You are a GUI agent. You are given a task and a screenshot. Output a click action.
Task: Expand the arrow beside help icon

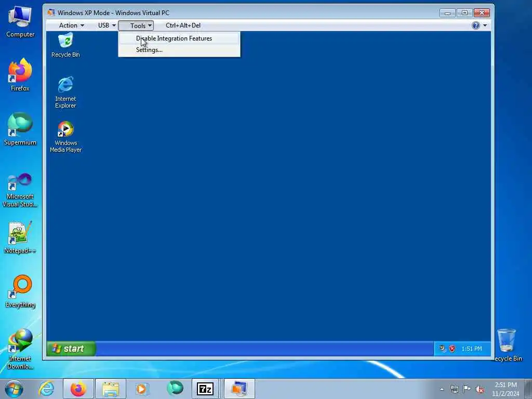point(485,25)
